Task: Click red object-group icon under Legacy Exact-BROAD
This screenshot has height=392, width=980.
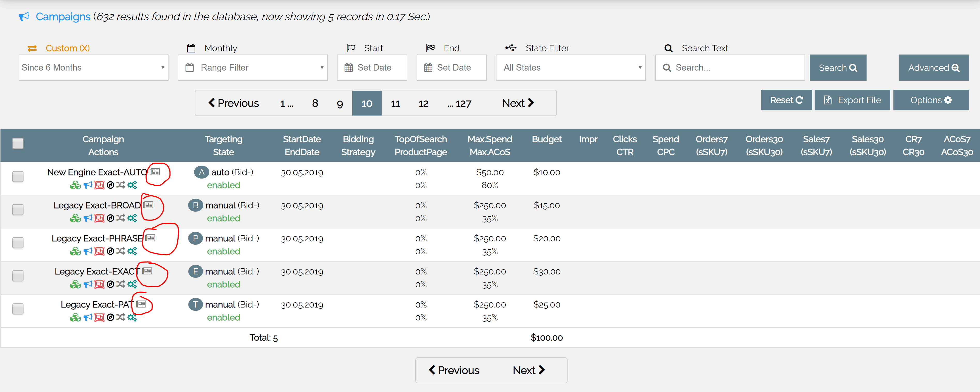Action: [x=99, y=218]
